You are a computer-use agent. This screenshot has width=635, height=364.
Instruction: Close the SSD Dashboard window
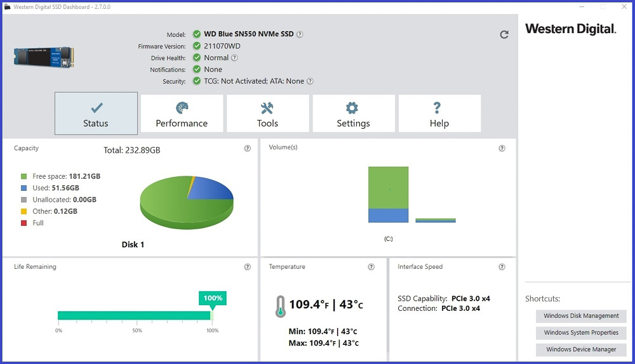pos(624,7)
